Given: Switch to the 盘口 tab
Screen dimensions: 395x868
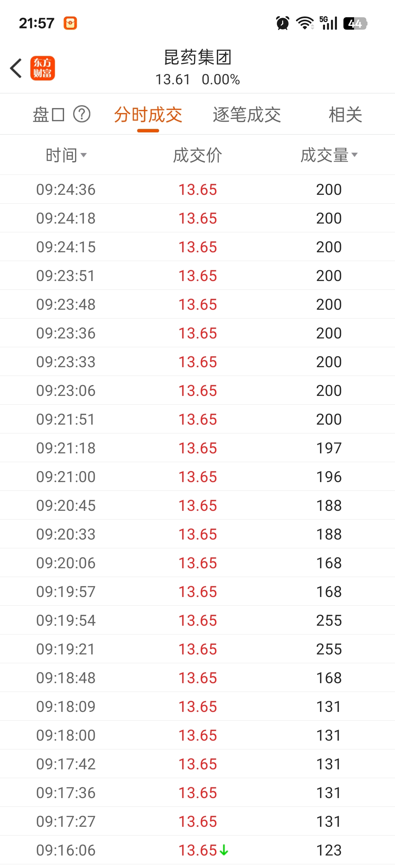Looking at the screenshot, I should pos(48,115).
